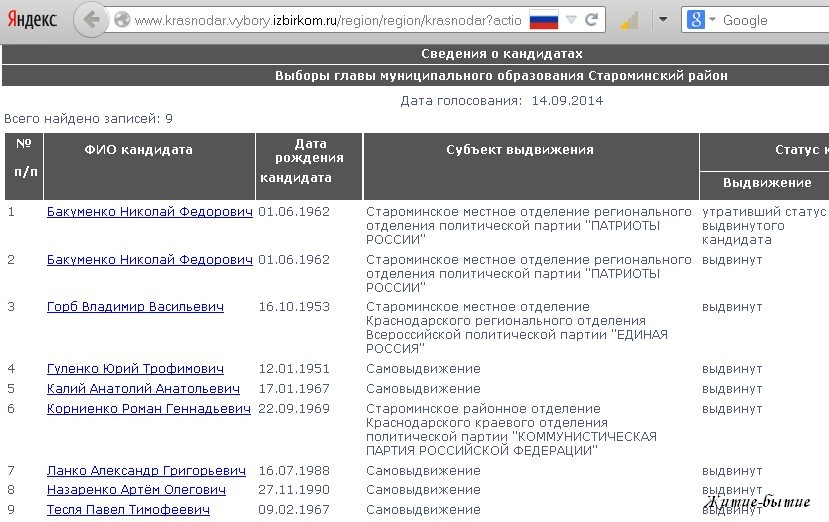The height and width of the screenshot is (522, 829).
Task: Click the Yandex logo button
Action: point(32,20)
